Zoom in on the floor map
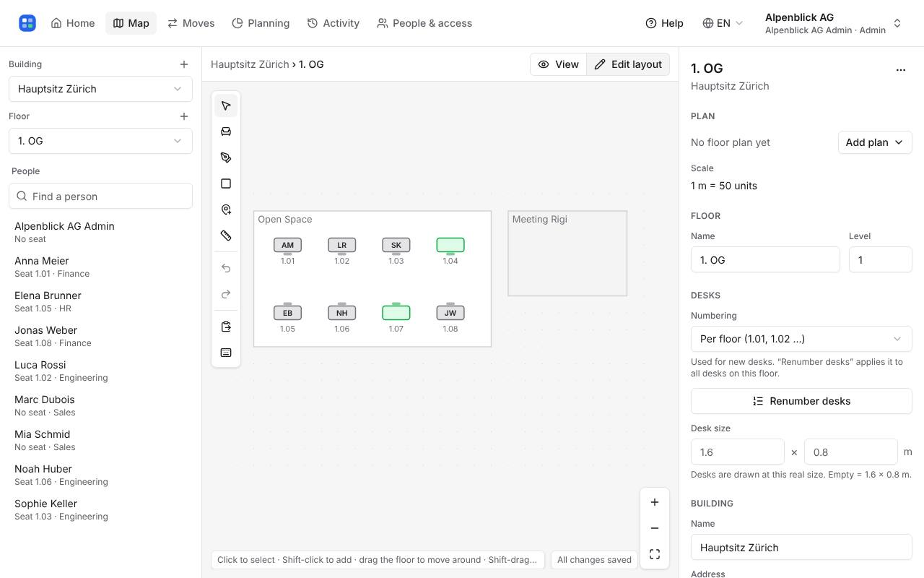This screenshot has width=924, height=578. point(655,502)
